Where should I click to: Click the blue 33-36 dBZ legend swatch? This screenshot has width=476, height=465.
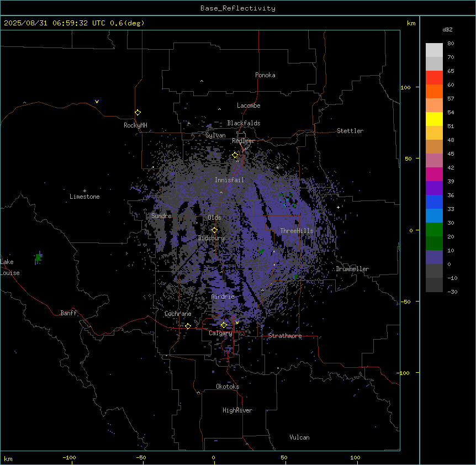pyautogui.click(x=434, y=202)
